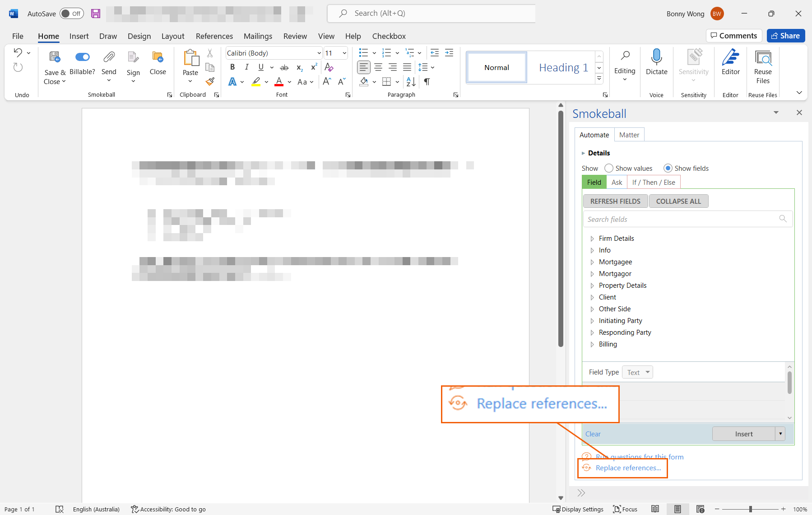Click red font color button
The width and height of the screenshot is (812, 515).
279,82
